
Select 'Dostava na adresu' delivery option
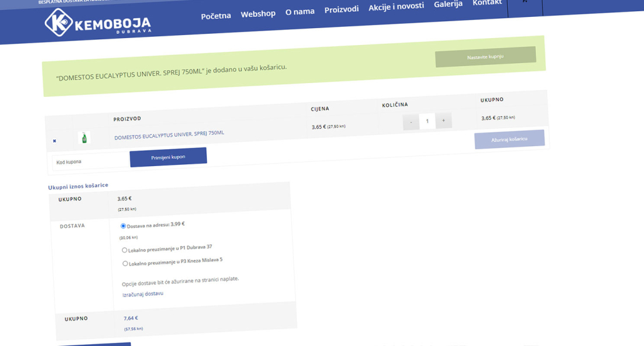[x=123, y=226]
